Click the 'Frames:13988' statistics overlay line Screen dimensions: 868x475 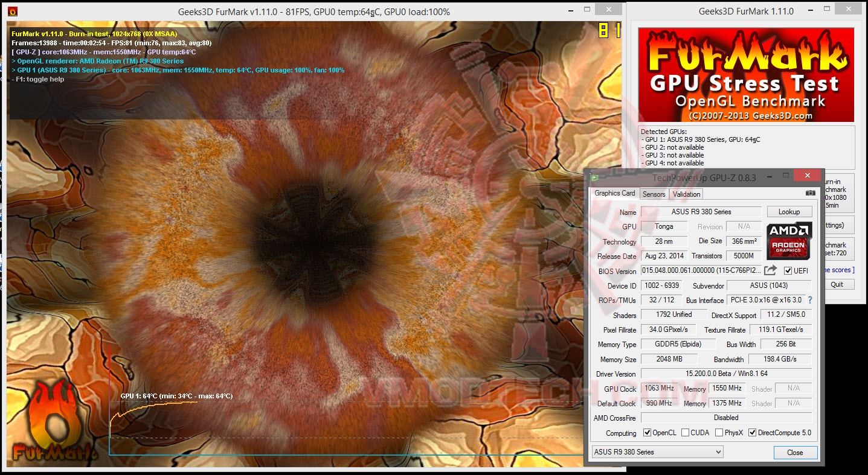tap(112, 43)
